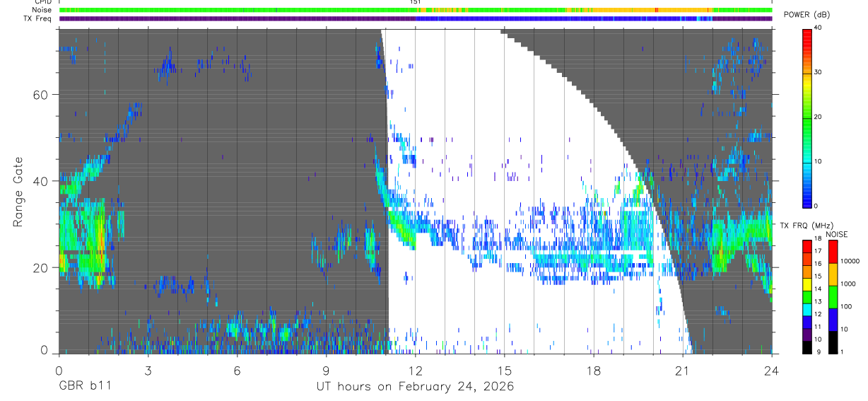Click the "15" tick on the UT hours axis
This screenshot has height=401, width=868.
click(x=505, y=370)
